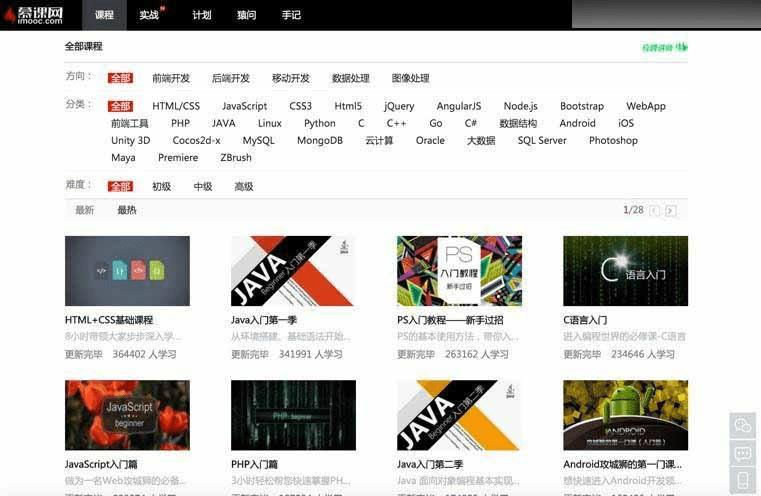
Task: Choose the Python category
Action: 320,123
